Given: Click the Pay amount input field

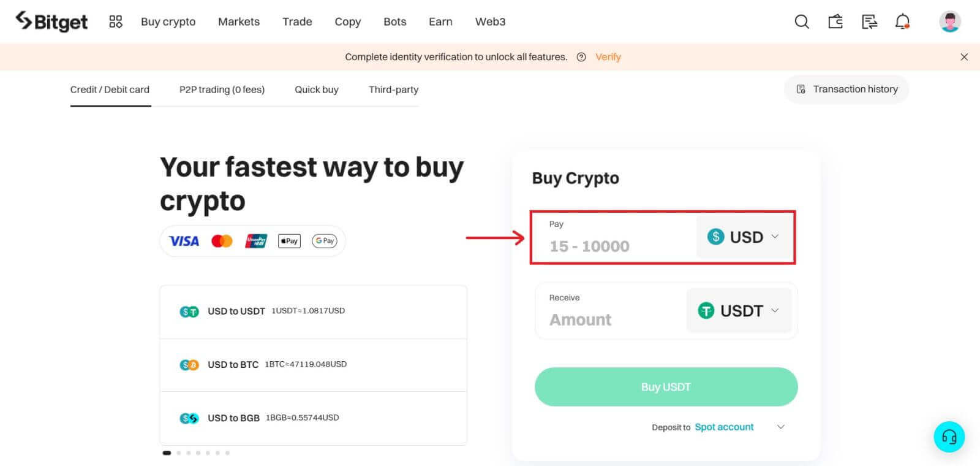Looking at the screenshot, I should pos(612,246).
